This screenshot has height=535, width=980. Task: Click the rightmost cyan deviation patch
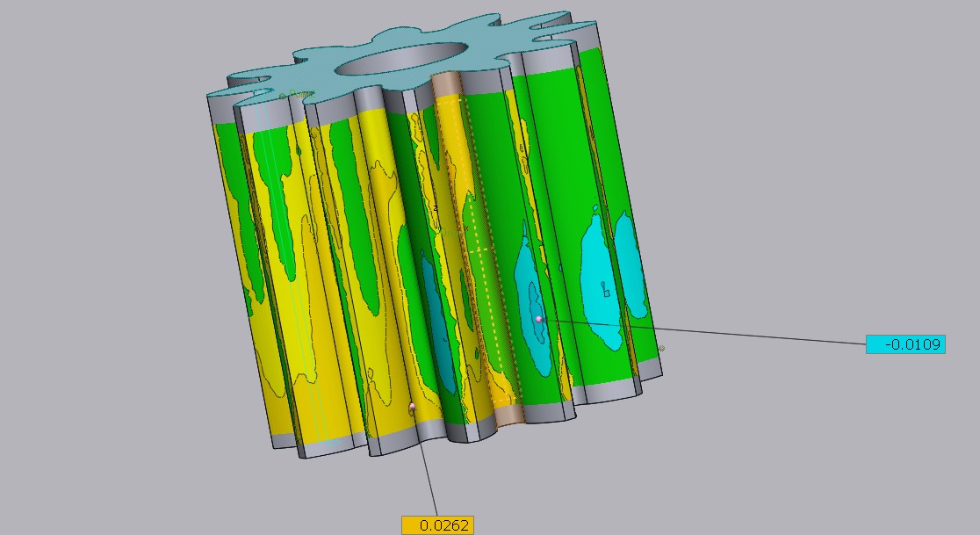[x=630, y=264]
